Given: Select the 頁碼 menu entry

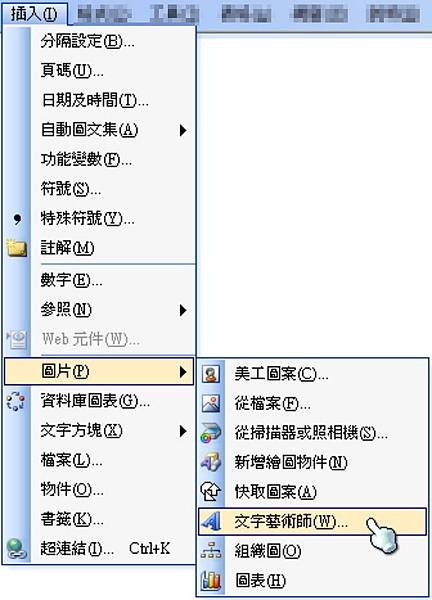Looking at the screenshot, I should tap(99, 71).
